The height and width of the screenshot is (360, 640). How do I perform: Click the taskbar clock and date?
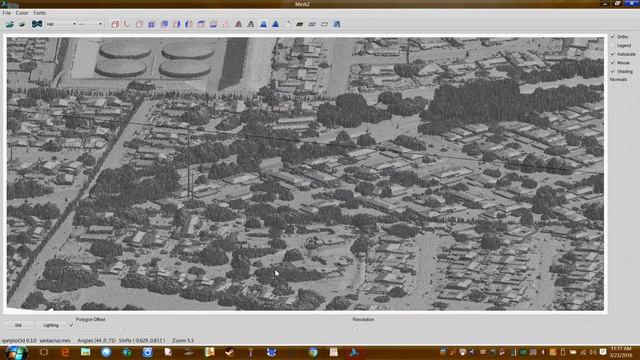tap(621, 352)
